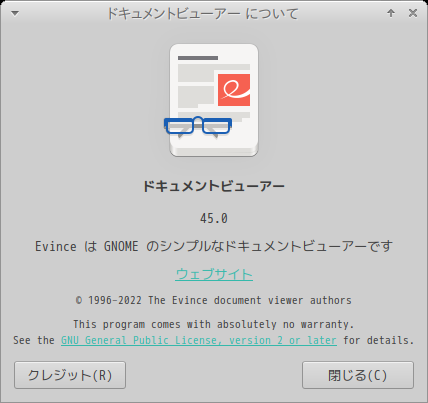Click the 閉じる(C) button
Screen dimensions: 428x403
click(x=358, y=375)
